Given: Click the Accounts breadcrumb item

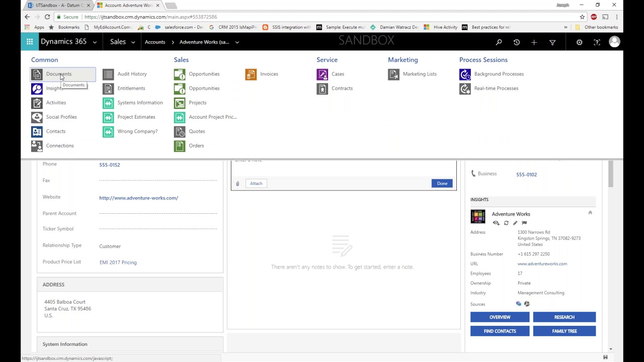Looking at the screenshot, I should [155, 42].
